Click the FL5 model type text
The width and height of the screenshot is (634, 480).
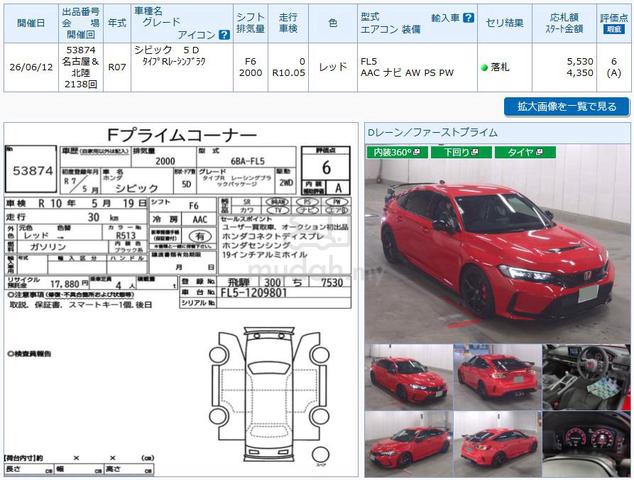(x=368, y=61)
